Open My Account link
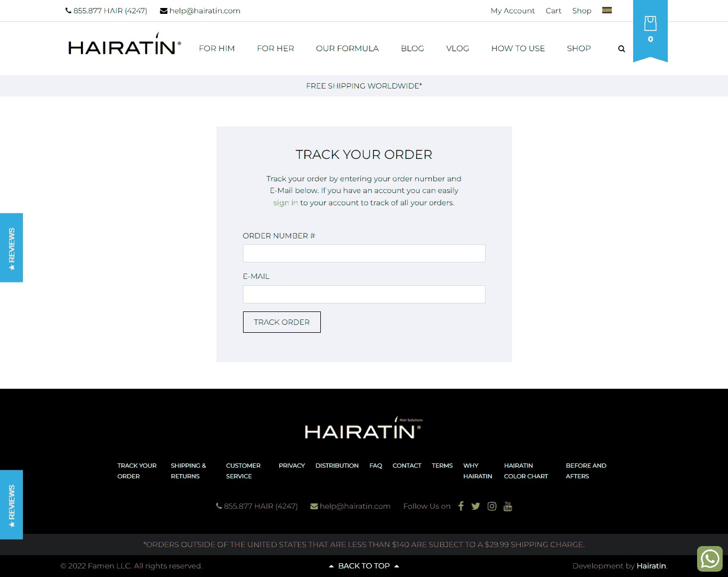 tap(512, 11)
